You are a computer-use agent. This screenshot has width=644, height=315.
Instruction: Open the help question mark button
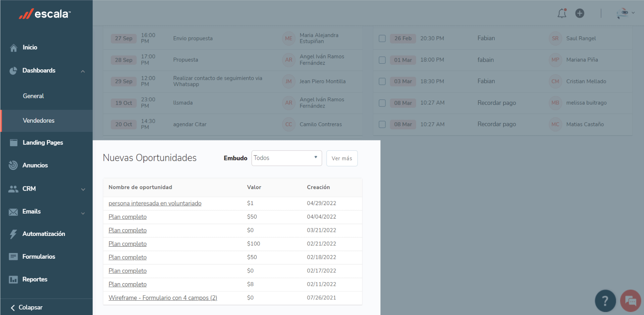pyautogui.click(x=605, y=301)
